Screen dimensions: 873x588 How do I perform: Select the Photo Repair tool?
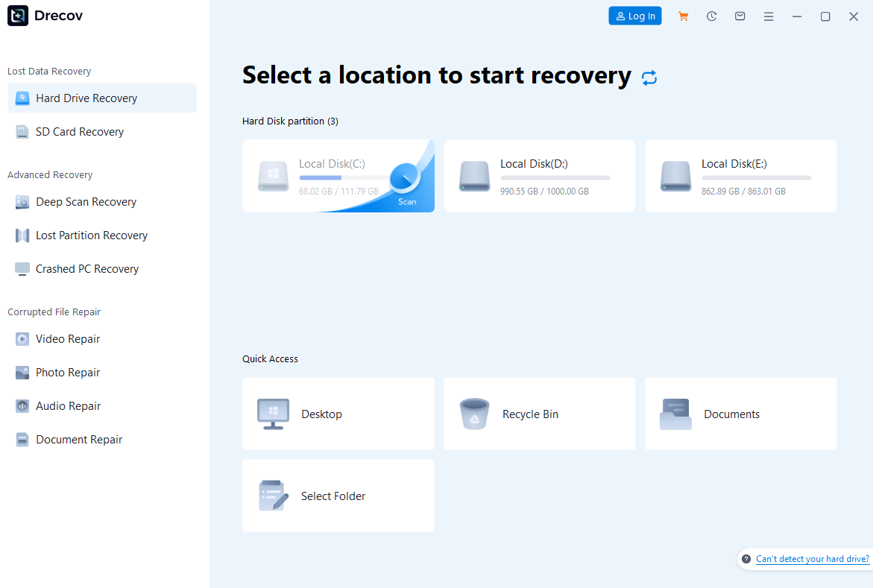point(66,372)
